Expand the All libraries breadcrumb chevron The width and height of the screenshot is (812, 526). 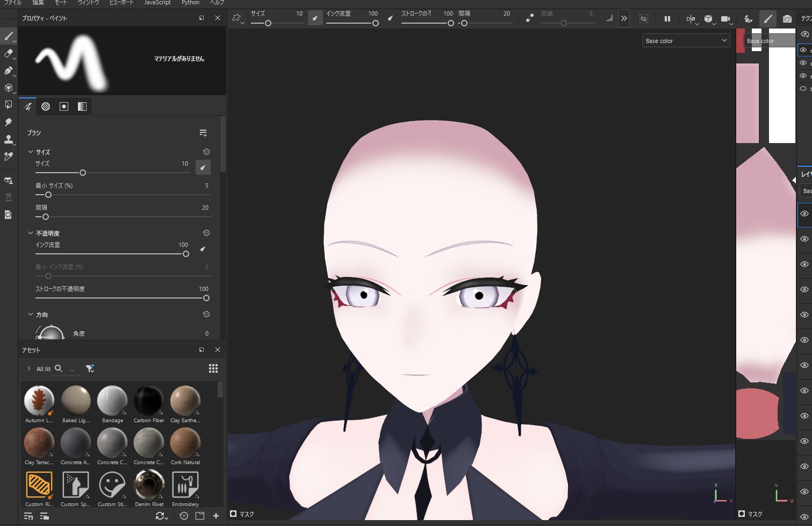[29, 368]
